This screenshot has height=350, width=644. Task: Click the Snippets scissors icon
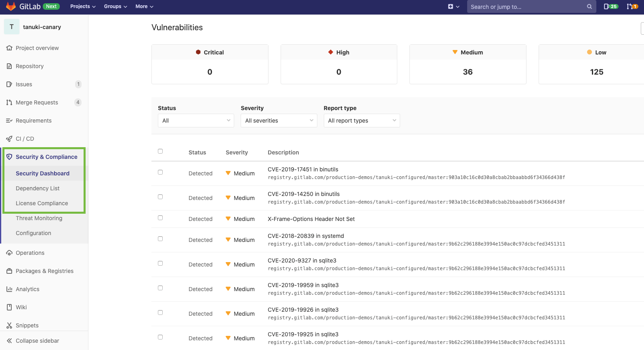pyautogui.click(x=9, y=325)
